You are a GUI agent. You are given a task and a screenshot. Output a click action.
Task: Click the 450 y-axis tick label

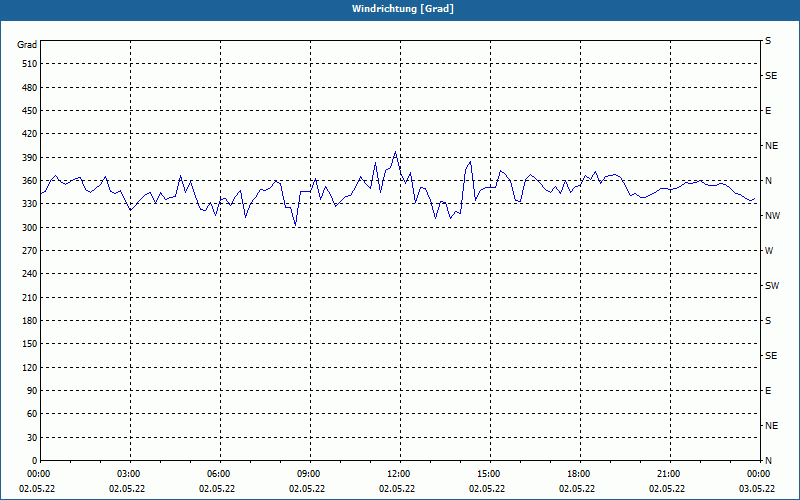[30, 111]
